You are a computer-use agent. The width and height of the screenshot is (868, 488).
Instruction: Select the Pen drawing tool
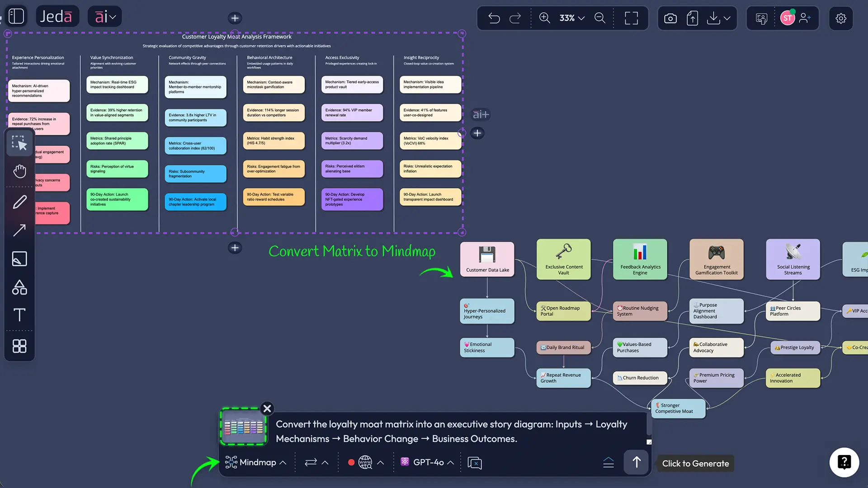(x=19, y=202)
